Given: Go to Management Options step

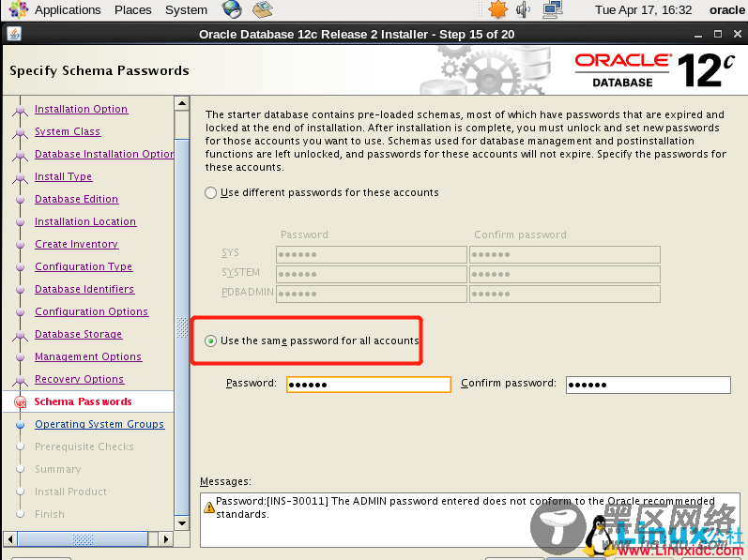Looking at the screenshot, I should pos(88,356).
